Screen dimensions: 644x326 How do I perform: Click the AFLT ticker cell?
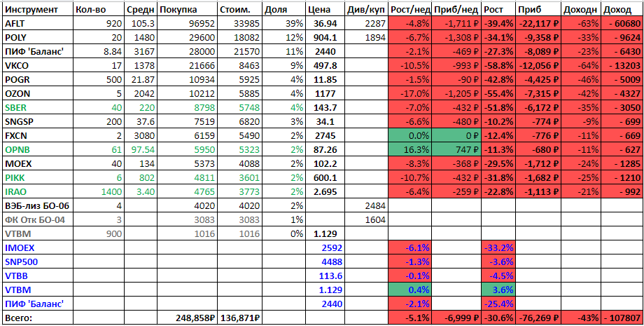click(37, 24)
